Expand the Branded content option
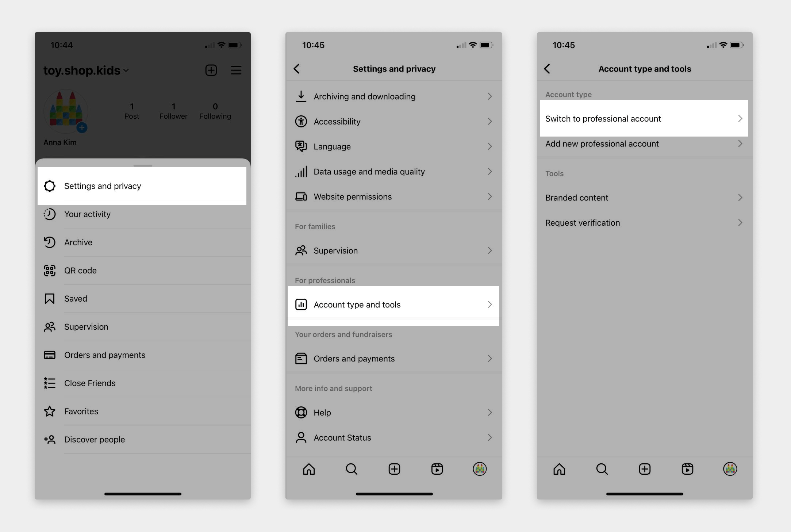Viewport: 791px width, 532px height. pyautogui.click(x=643, y=197)
